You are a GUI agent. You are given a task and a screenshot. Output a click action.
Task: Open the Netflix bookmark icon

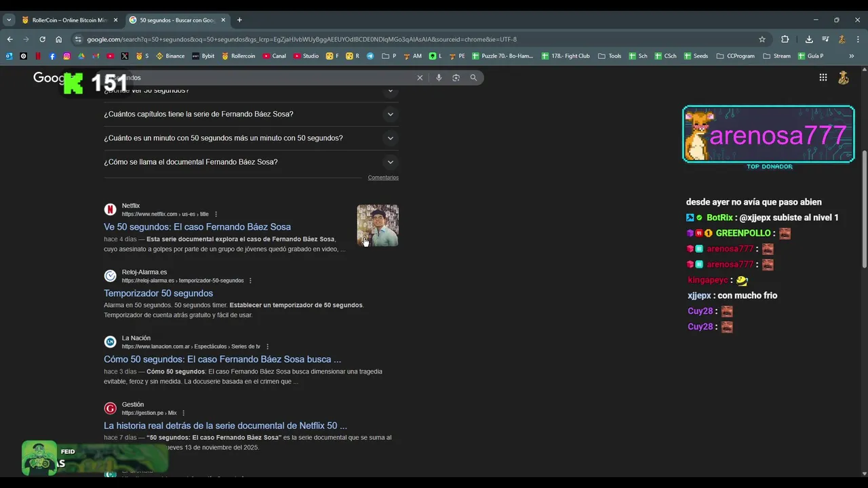click(x=38, y=56)
